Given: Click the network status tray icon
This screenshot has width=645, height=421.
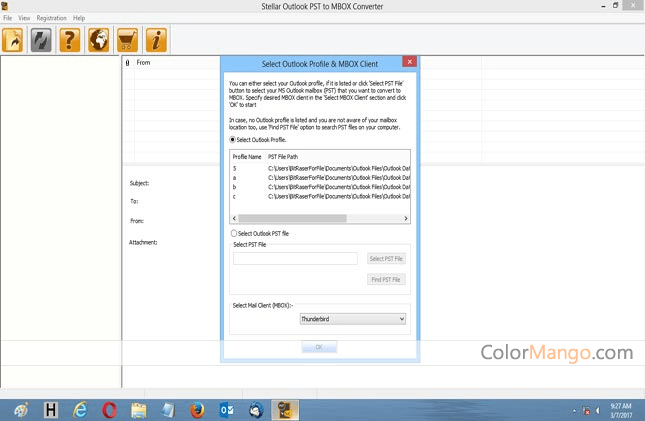Looking at the screenshot, I should [586, 410].
